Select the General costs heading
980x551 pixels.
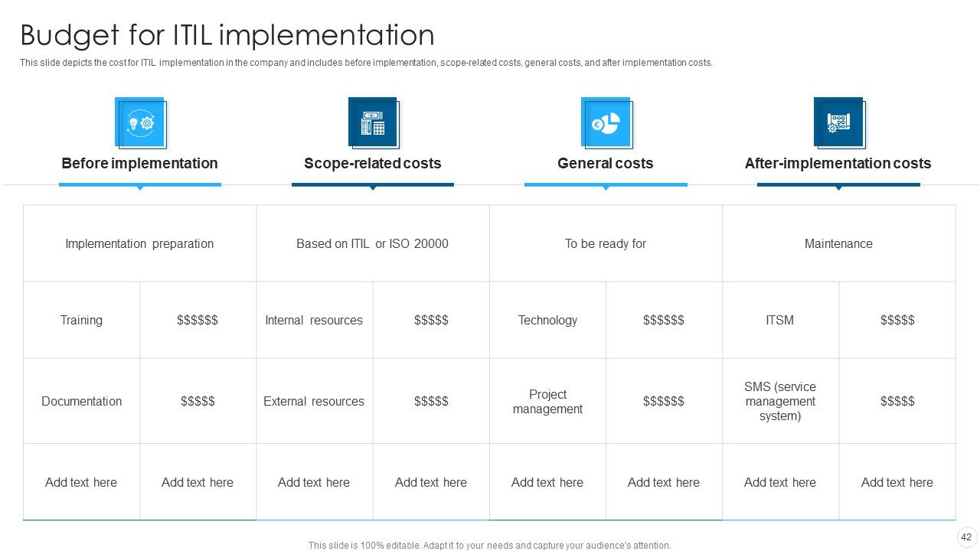pos(606,163)
